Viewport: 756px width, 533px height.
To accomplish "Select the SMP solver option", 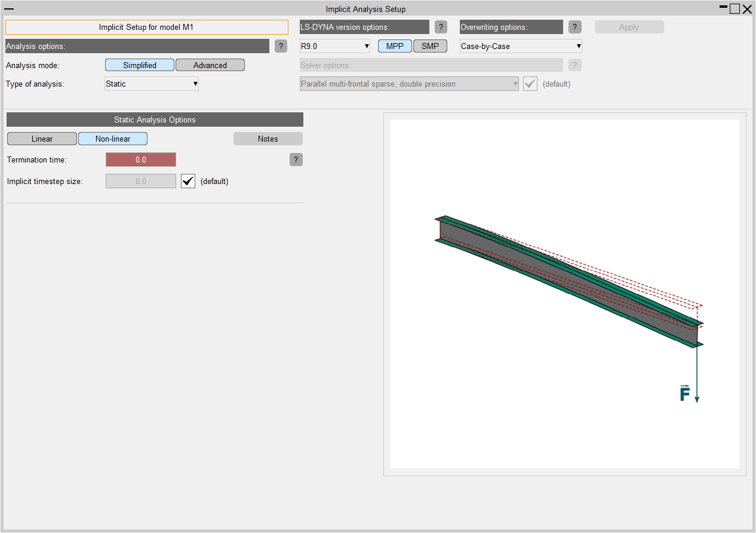I will (430, 46).
